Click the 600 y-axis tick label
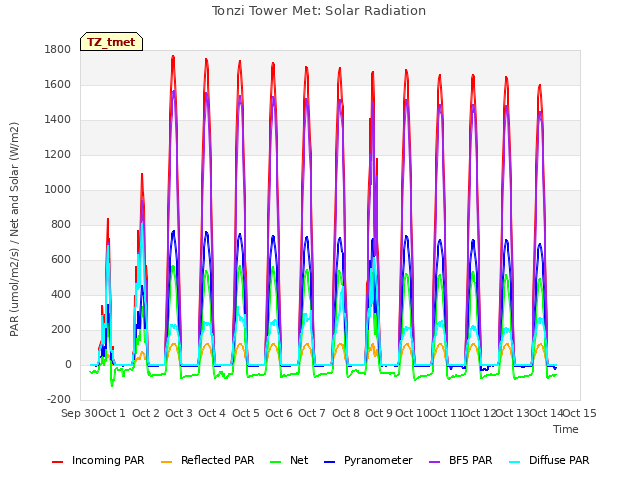This screenshot has height=480, width=640. (x=61, y=260)
